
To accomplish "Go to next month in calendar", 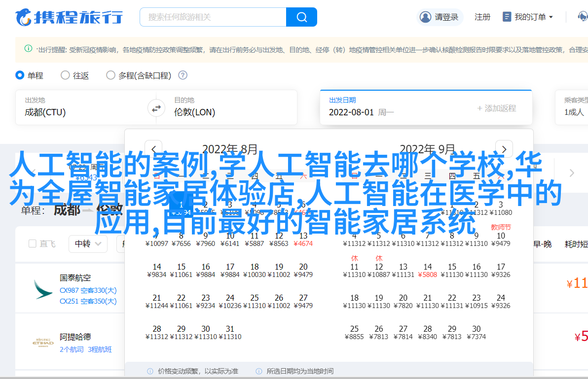I will coord(504,149).
